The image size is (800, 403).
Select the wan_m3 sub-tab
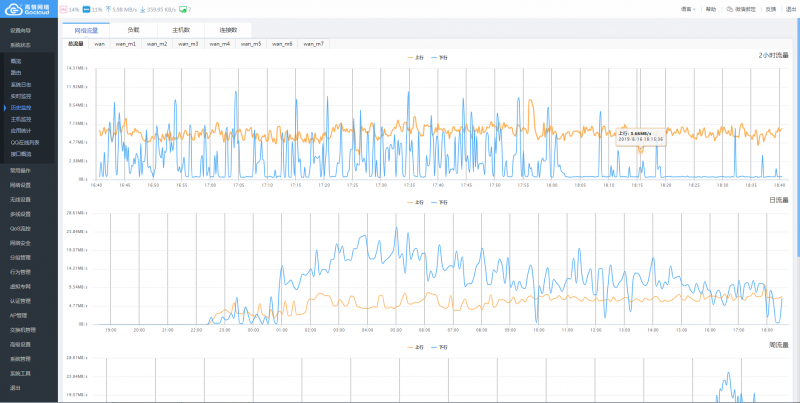[x=188, y=44]
